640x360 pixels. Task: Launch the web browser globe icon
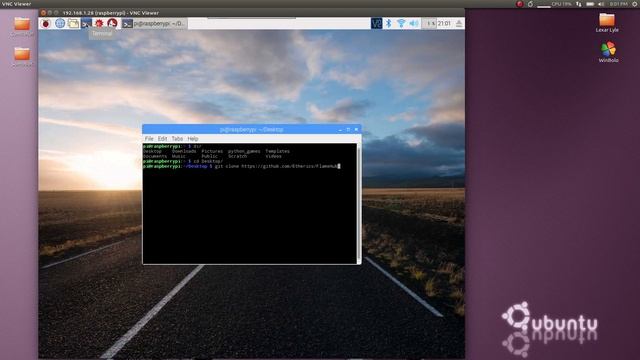(60, 23)
